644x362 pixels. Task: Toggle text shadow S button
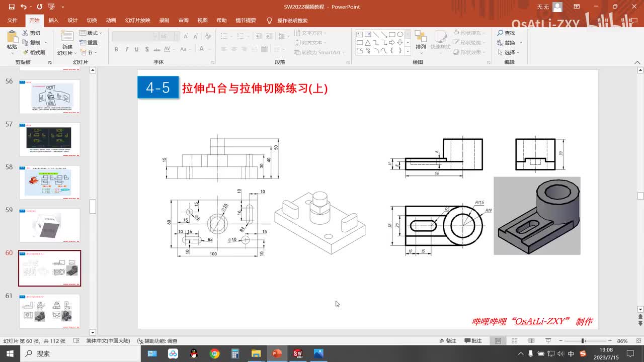147,49
